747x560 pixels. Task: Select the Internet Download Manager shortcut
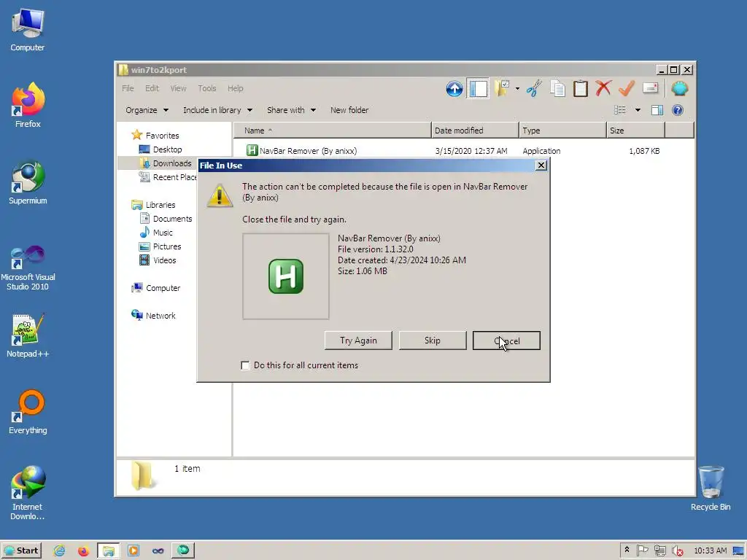[x=28, y=493]
